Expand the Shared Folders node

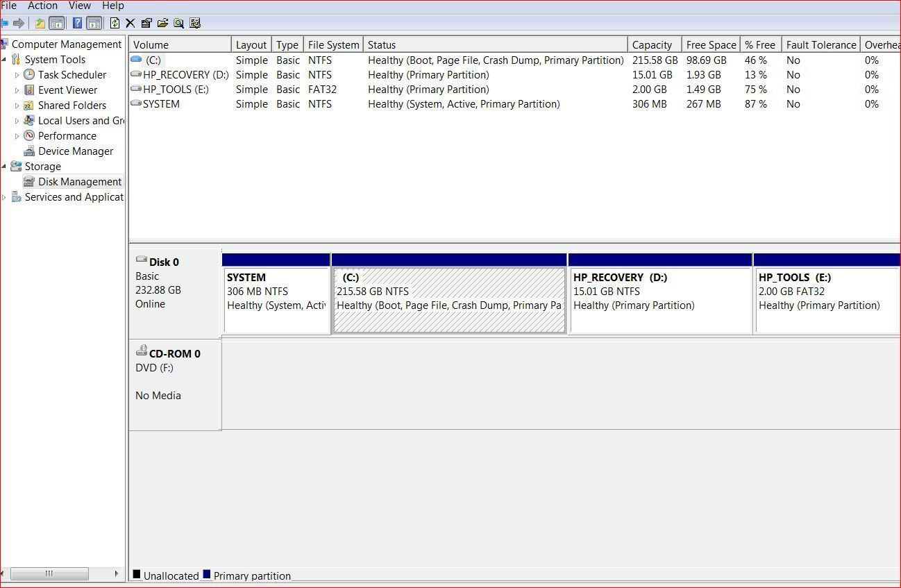[17, 106]
